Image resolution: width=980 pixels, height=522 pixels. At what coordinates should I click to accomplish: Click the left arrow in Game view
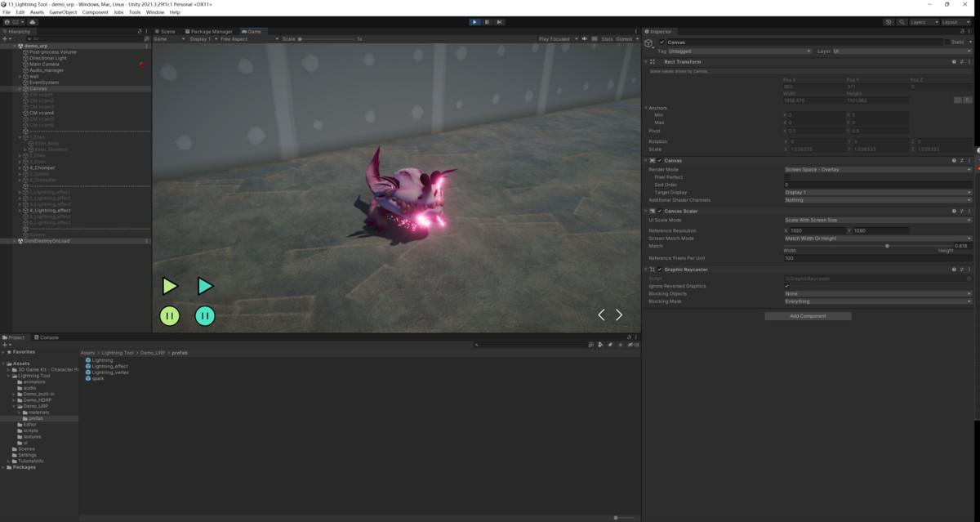[602, 315]
